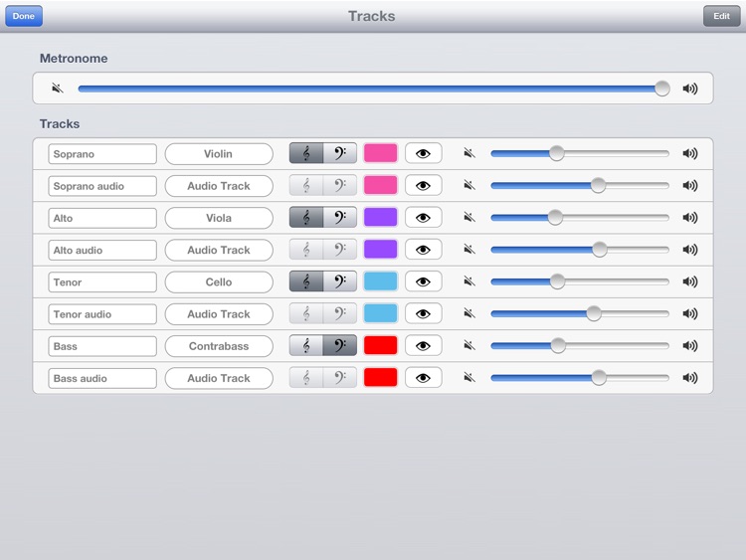Viewport: 746px width, 560px height.
Task: Click the Bass track name field
Action: point(102,346)
